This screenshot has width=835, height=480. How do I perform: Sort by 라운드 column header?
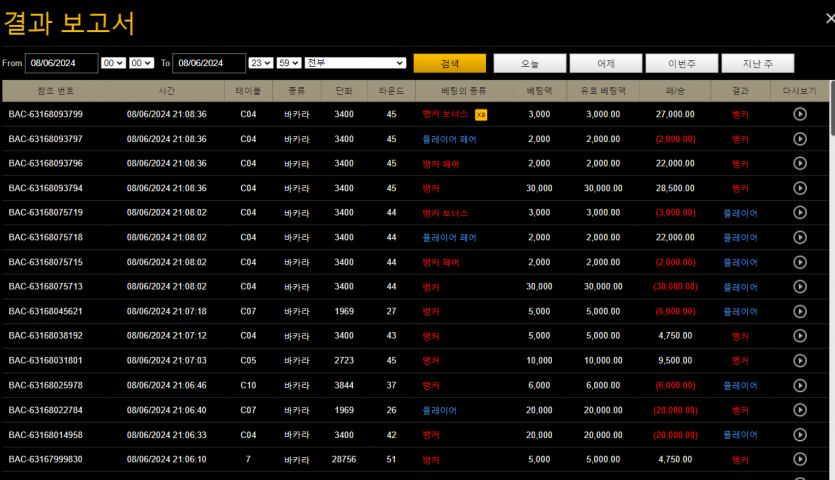pyautogui.click(x=391, y=91)
